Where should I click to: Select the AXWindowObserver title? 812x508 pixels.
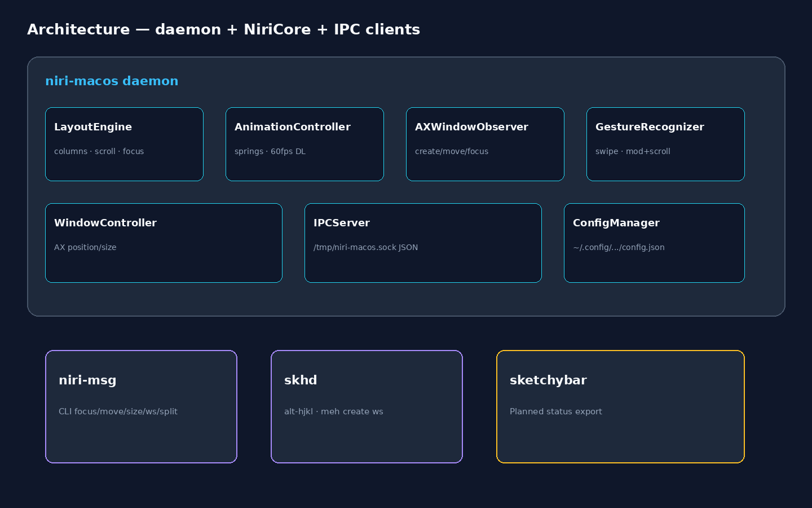(471, 127)
